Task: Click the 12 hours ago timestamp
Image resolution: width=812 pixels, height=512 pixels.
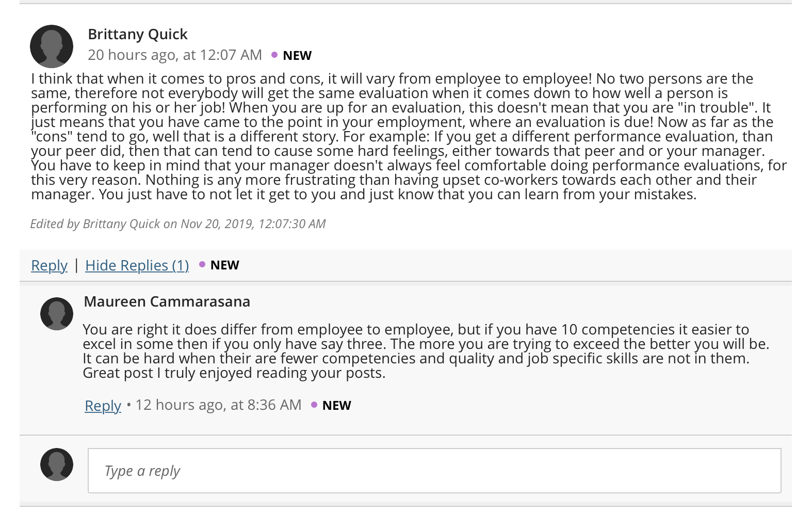Action: point(218,405)
